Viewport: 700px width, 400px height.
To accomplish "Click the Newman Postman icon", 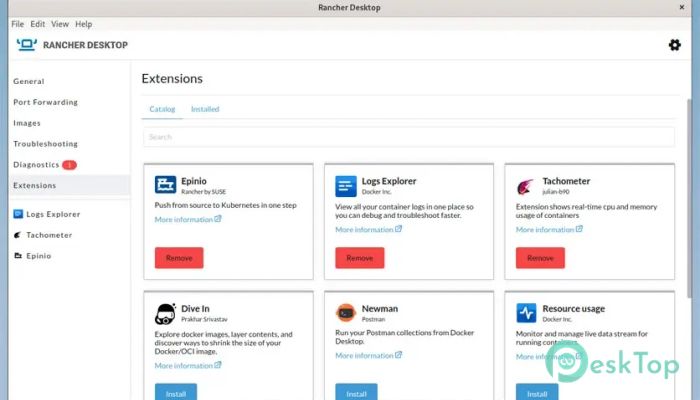I will pyautogui.click(x=346, y=313).
